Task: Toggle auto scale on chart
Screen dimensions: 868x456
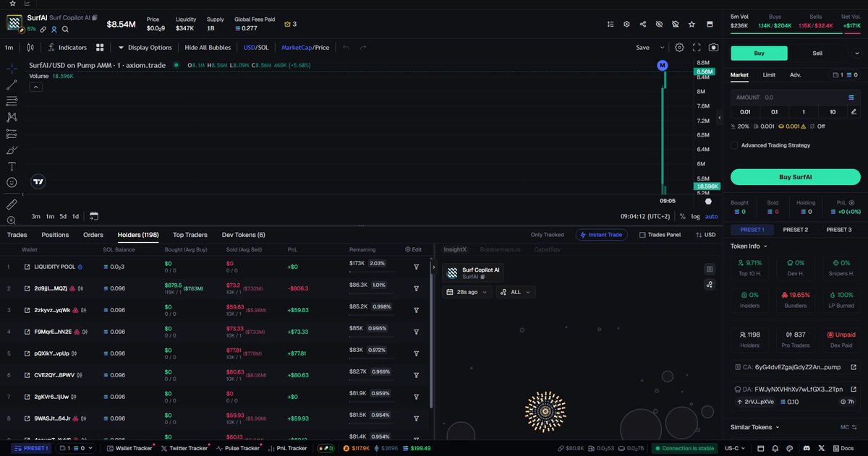Action: [712, 216]
